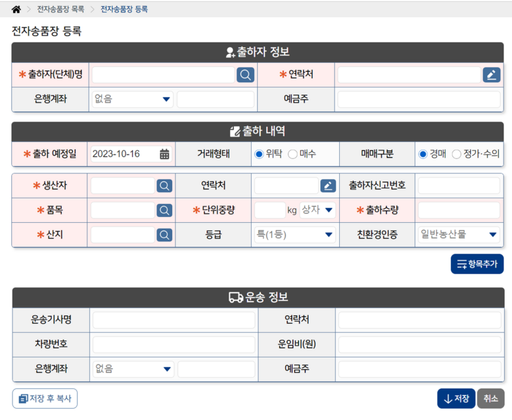512x420 pixels.
Task: Focus 운송 정보 예금주 input field
Action: click(419, 369)
